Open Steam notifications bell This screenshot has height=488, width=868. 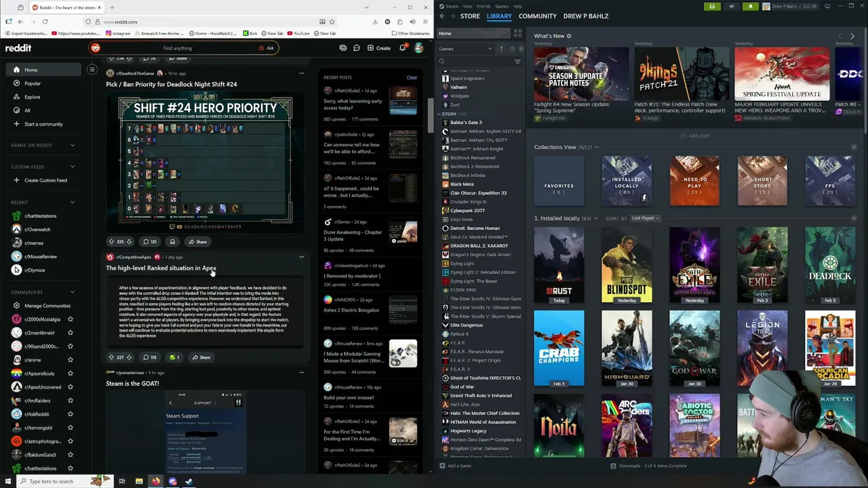[750, 6]
